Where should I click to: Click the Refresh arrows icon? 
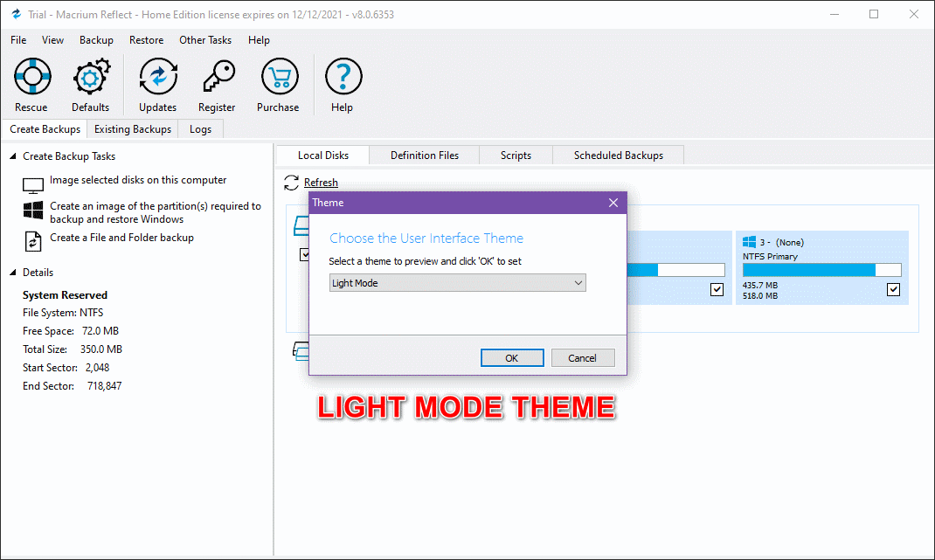[x=291, y=183]
